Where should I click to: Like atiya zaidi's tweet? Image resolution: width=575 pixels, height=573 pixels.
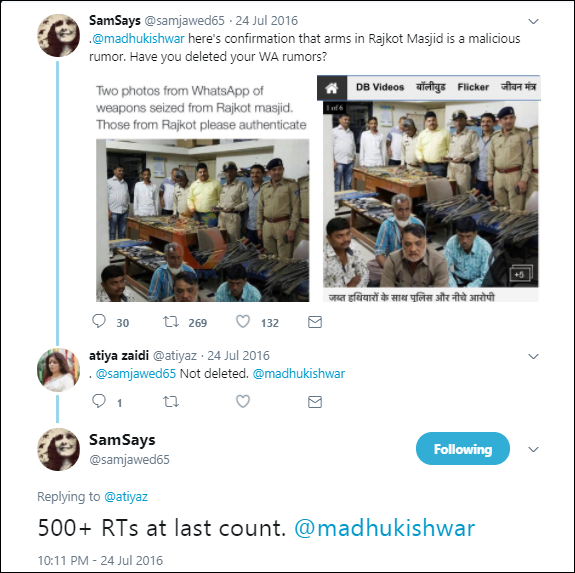[243, 401]
